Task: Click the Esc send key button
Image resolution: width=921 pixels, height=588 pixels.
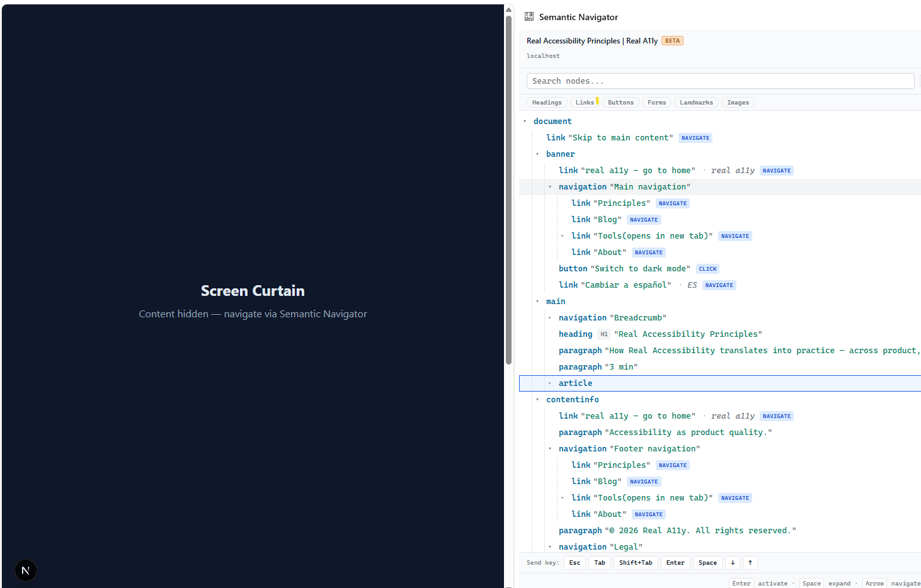Action: (575, 563)
